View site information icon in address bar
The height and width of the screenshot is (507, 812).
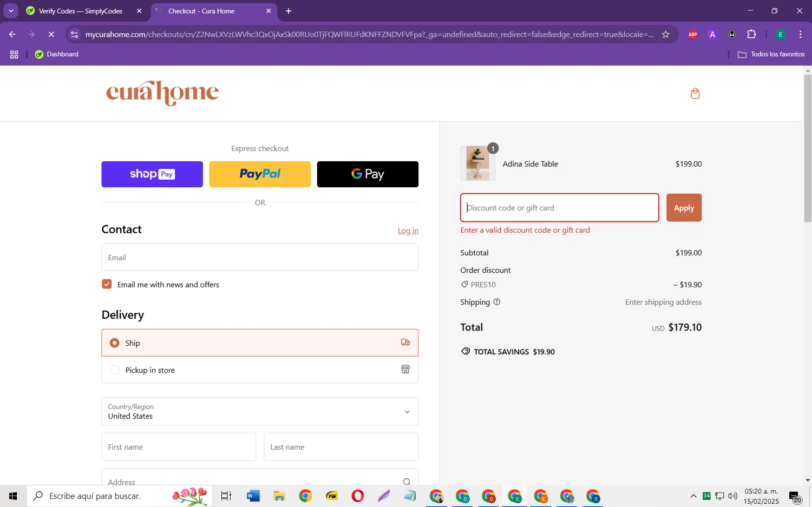pyautogui.click(x=75, y=35)
